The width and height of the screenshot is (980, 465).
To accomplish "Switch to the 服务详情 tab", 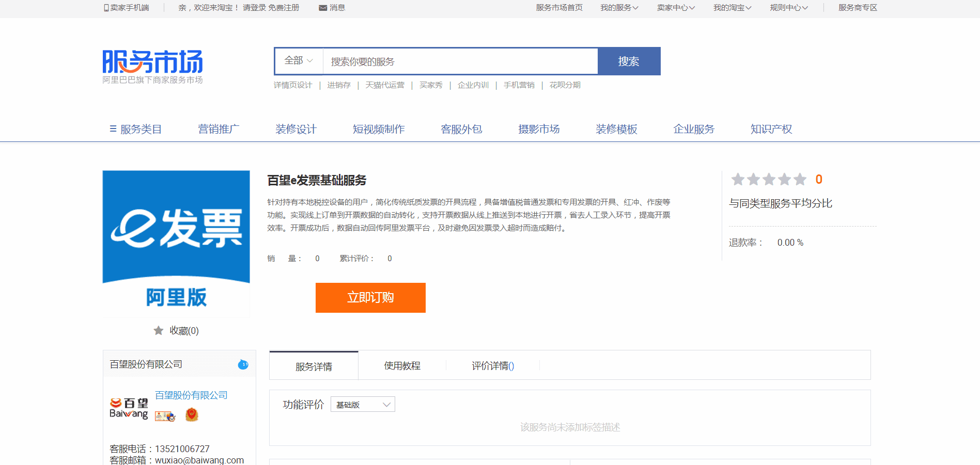I will coord(314,366).
